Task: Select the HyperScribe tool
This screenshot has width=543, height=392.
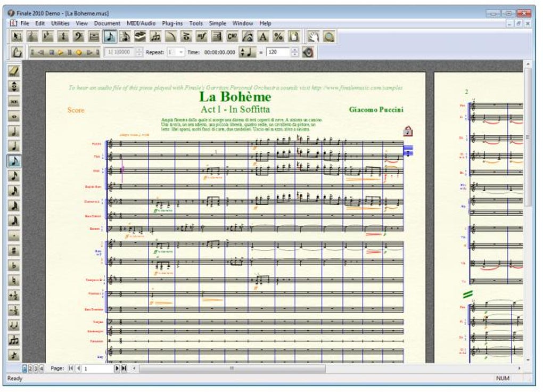Action: 140,36
